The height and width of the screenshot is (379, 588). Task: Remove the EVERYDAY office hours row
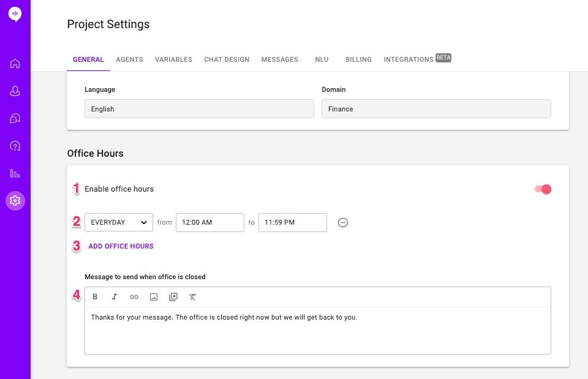(x=343, y=223)
